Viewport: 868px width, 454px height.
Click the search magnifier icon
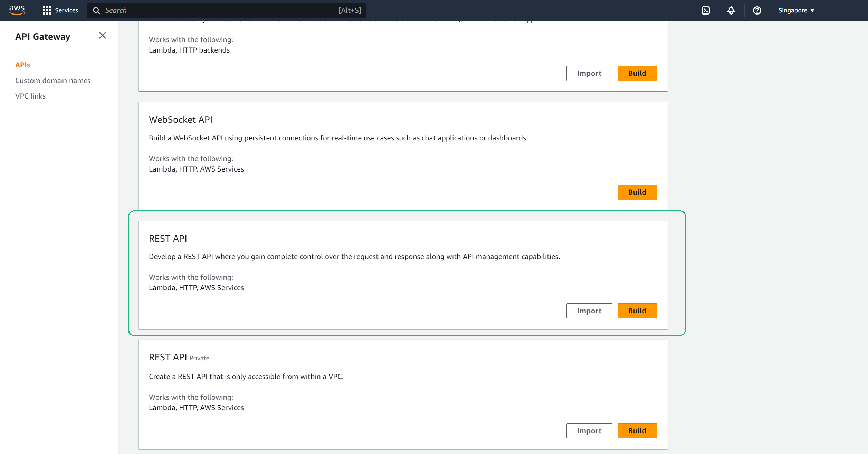(96, 11)
